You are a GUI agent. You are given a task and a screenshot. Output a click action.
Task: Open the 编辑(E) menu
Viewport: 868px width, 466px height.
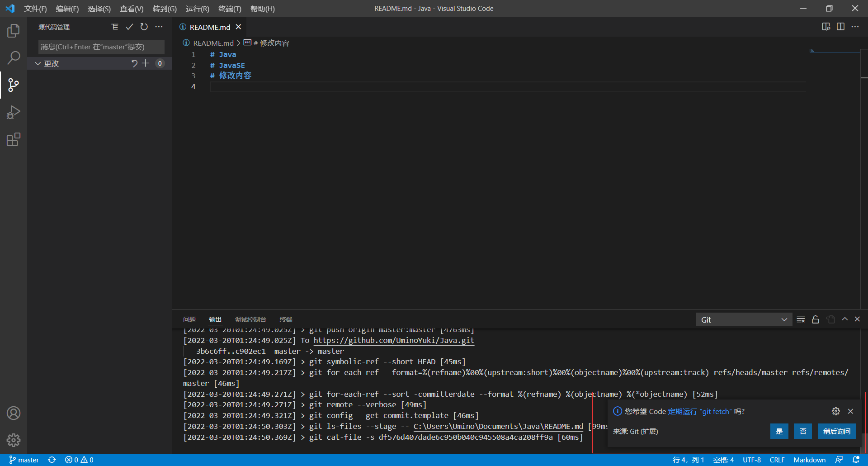[x=67, y=9]
